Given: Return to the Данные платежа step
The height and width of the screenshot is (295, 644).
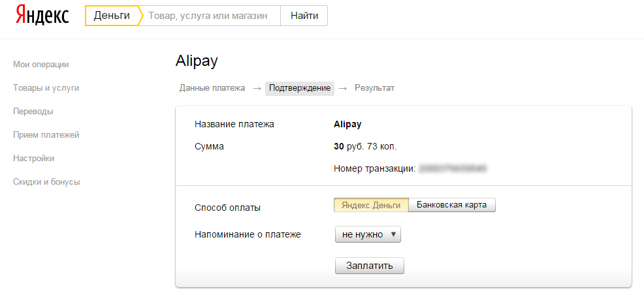Looking at the screenshot, I should tap(212, 88).
